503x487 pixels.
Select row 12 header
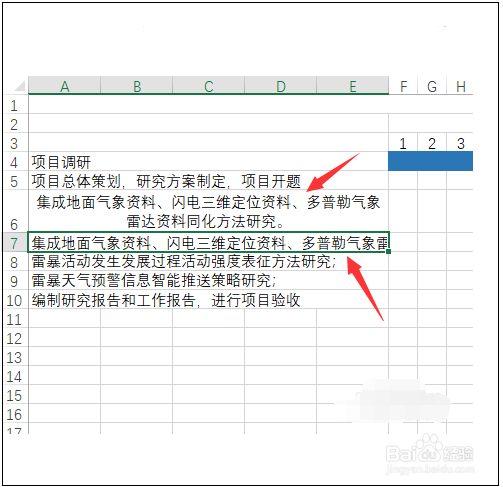(x=15, y=337)
